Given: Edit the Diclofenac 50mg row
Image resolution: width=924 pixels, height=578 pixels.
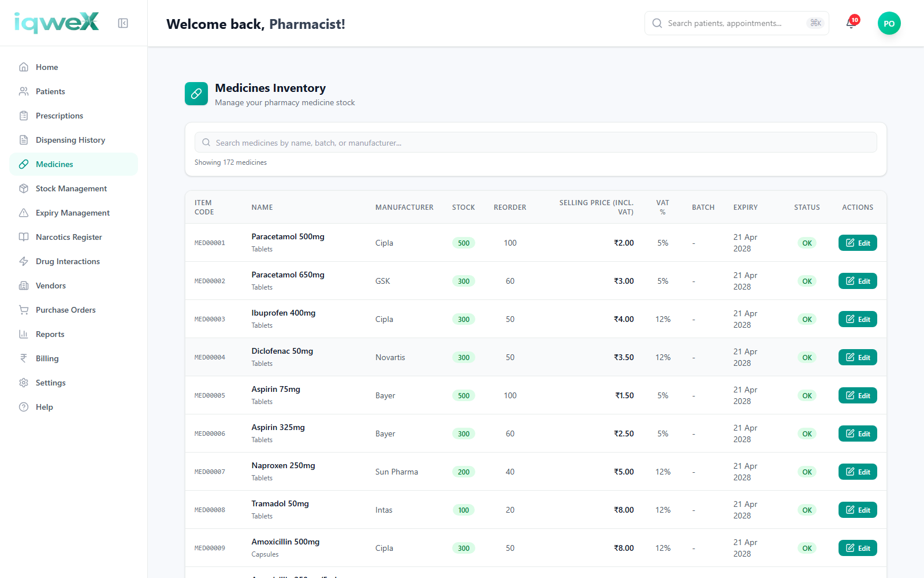Looking at the screenshot, I should click(858, 357).
